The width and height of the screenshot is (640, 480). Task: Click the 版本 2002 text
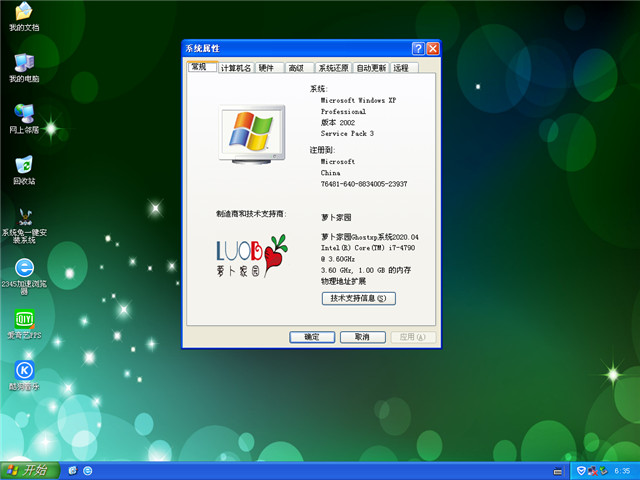pos(338,122)
